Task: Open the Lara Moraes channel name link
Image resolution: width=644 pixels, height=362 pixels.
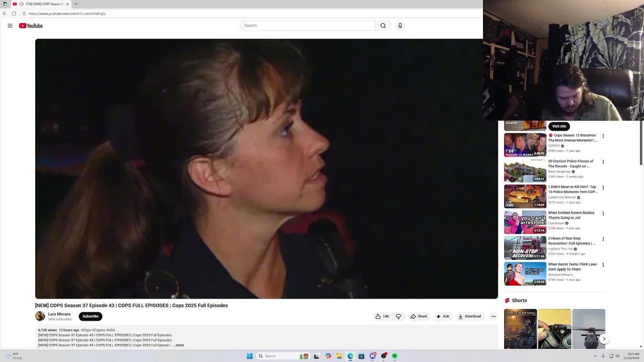Action: point(59,314)
